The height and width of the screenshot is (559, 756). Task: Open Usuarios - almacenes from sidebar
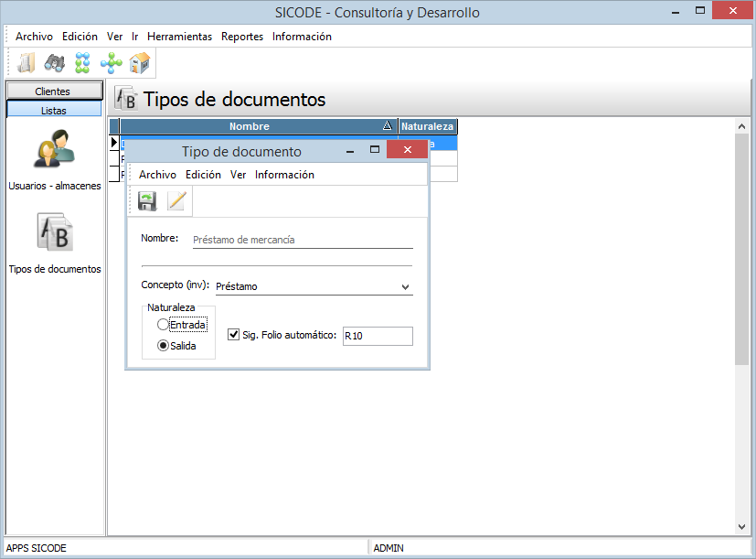pos(54,151)
